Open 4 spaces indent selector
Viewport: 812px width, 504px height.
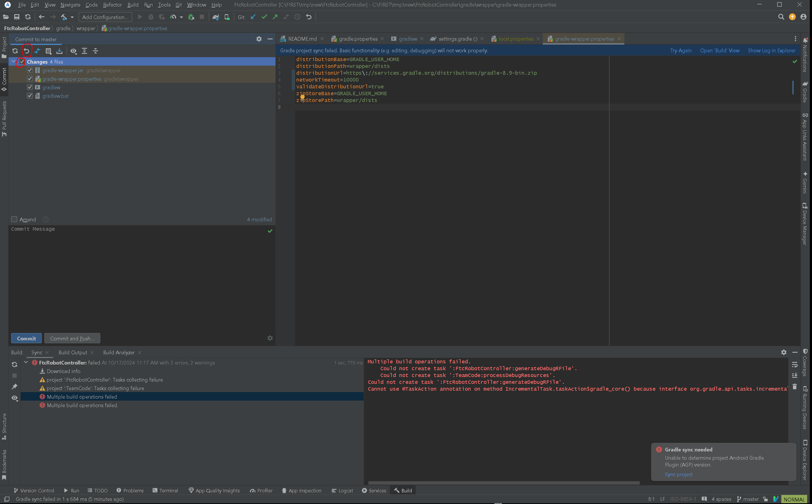point(721,499)
